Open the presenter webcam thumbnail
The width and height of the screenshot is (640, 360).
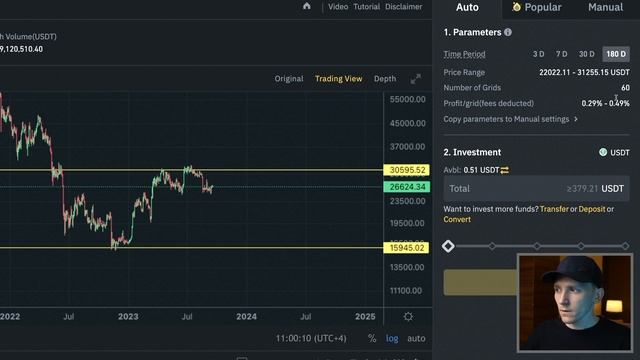pyautogui.click(x=575, y=302)
